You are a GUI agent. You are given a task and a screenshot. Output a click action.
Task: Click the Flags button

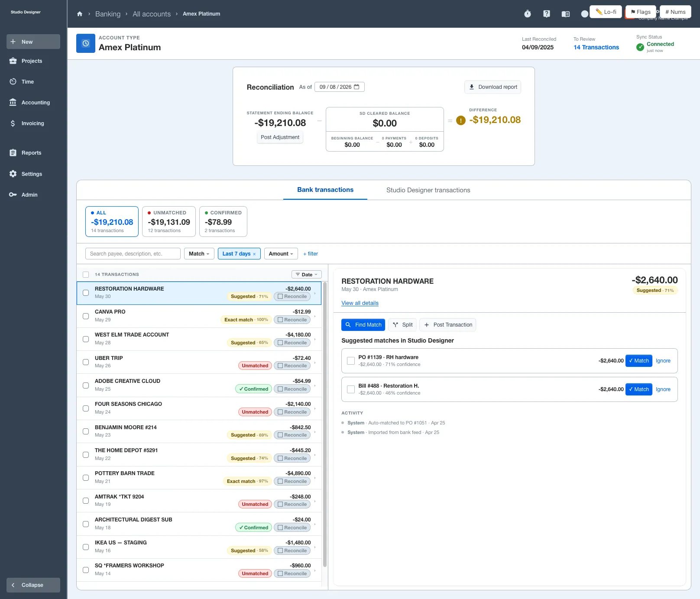tap(641, 12)
